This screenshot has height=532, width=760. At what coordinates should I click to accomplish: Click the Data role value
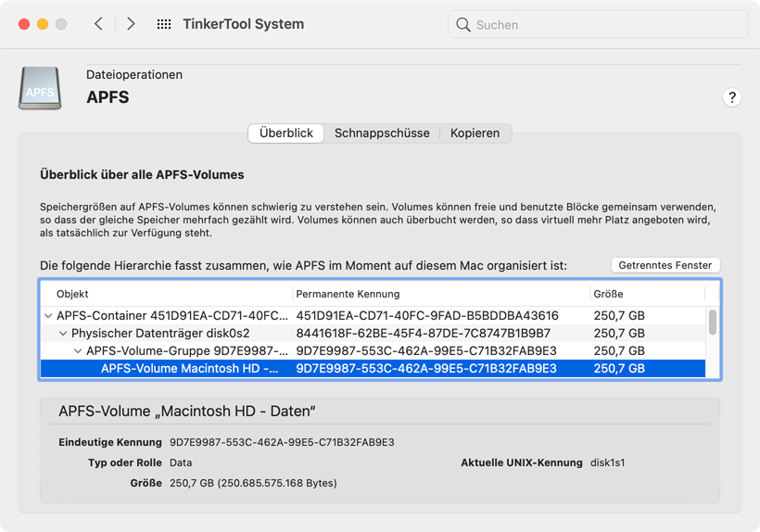[x=181, y=462]
